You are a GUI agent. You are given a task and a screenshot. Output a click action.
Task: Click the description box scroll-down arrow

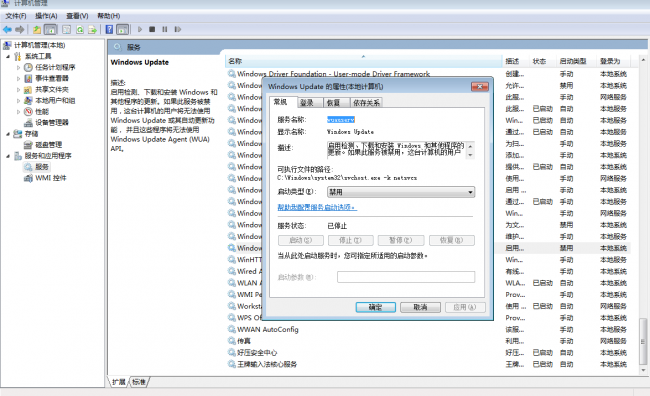click(470, 155)
